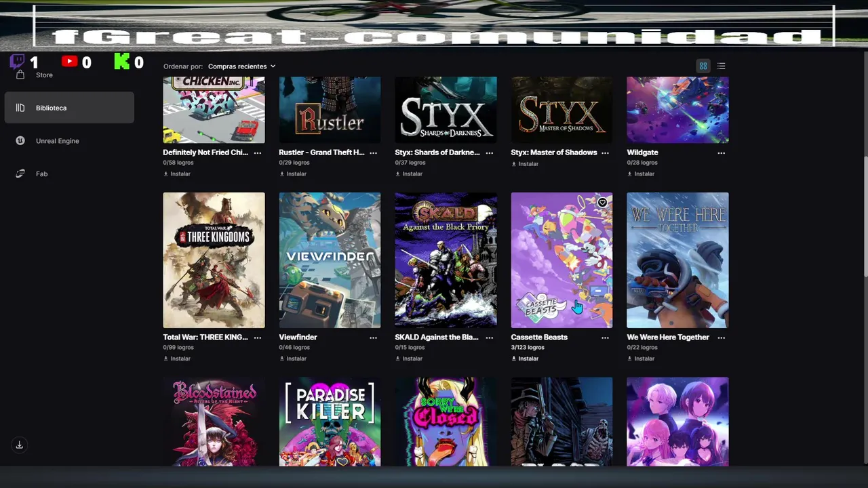Image resolution: width=868 pixels, height=488 pixels.
Task: Open Sorry We're Closed cover art
Action: pyautogui.click(x=446, y=422)
